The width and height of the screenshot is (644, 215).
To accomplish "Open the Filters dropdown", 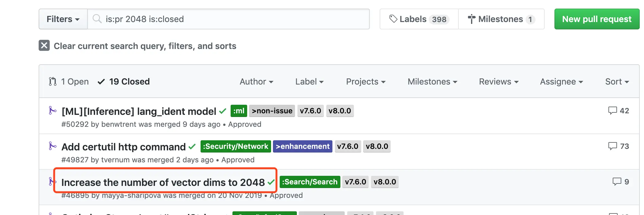I will pyautogui.click(x=63, y=19).
